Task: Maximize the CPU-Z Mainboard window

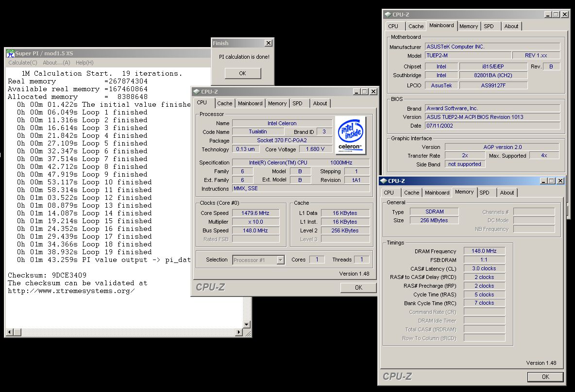Action: [556, 15]
